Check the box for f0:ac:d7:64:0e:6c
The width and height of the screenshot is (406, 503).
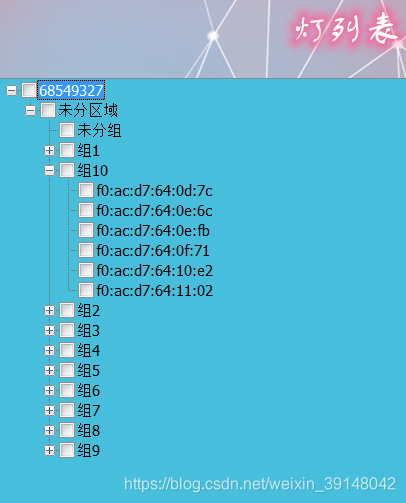86,210
